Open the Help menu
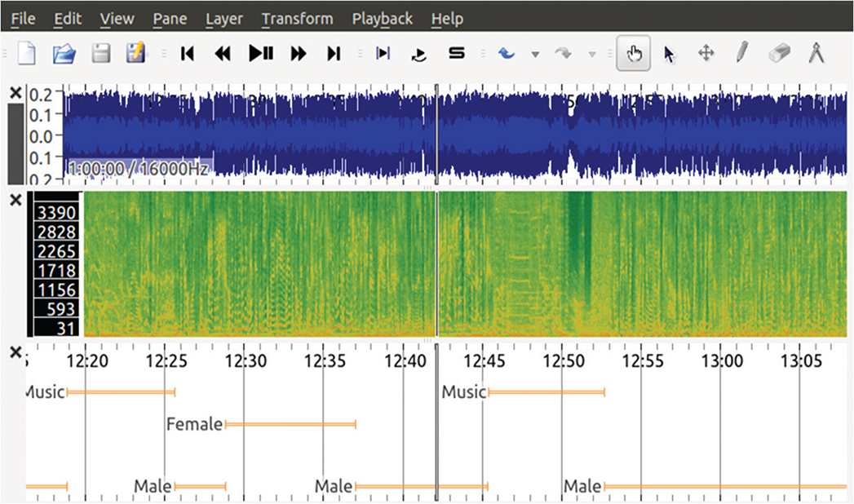Image resolution: width=854 pixels, height=504 pixels. pyautogui.click(x=447, y=19)
